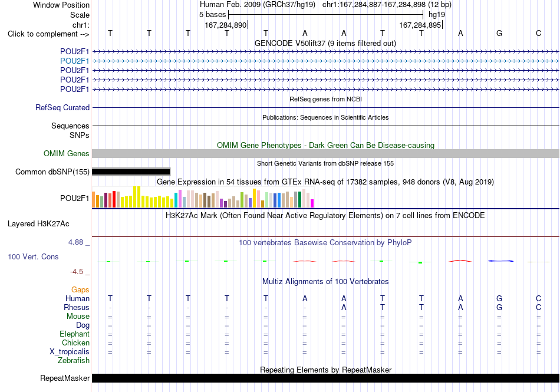Open the 100 Vert. Cons track label
Screen dimensions: 560x392
point(33,256)
